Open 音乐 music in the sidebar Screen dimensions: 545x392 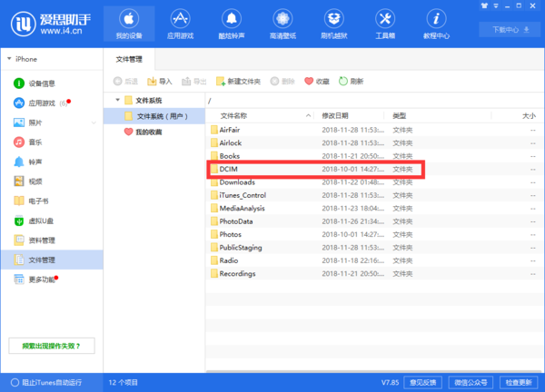pyautogui.click(x=52, y=142)
